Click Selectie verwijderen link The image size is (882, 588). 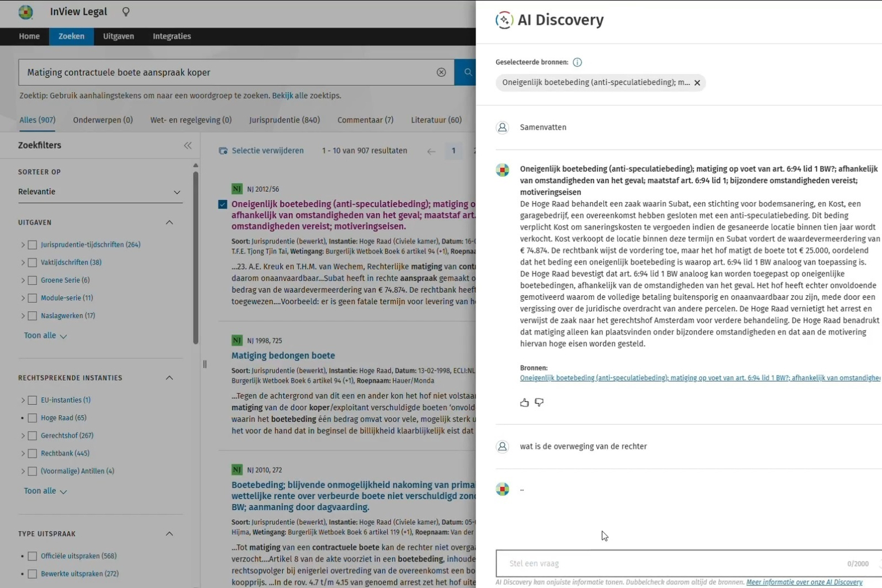[x=268, y=151]
